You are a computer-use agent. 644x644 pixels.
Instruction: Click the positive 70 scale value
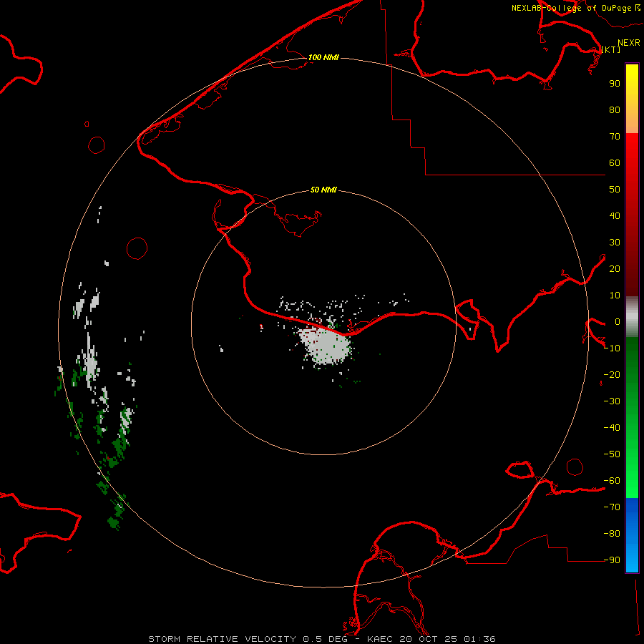click(615, 137)
